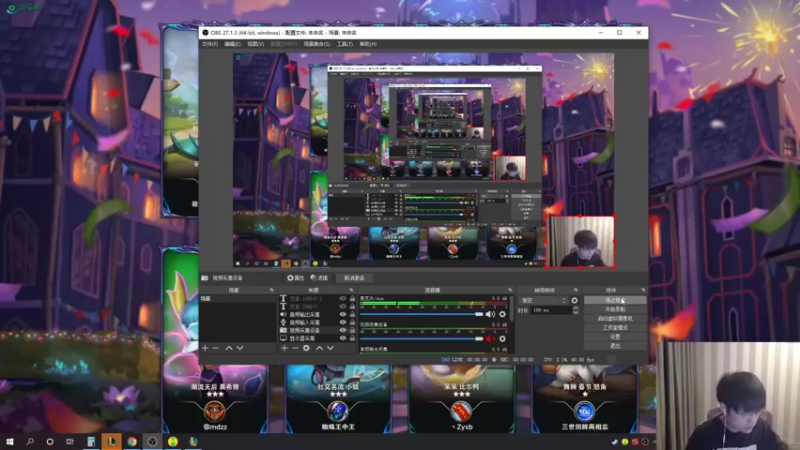Viewport: 800px width, 450px height.
Task: Open the 渐变 transition type dropdown
Action: [x=543, y=301]
